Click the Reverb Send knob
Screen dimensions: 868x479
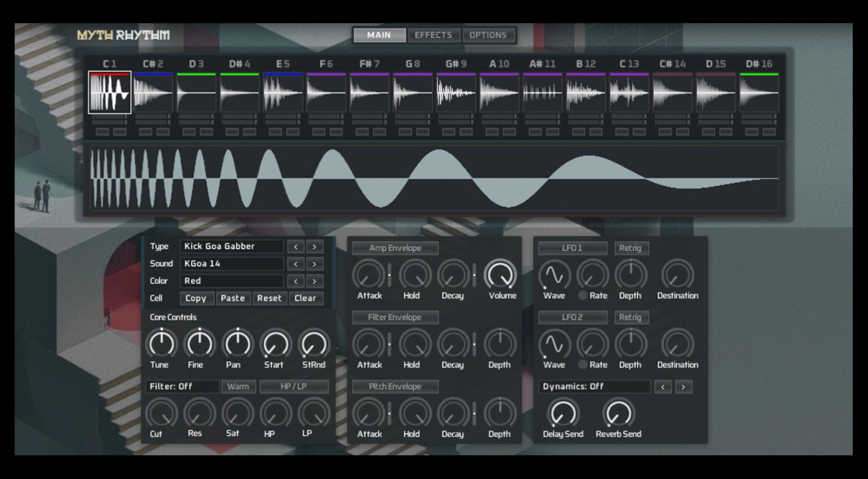click(618, 414)
